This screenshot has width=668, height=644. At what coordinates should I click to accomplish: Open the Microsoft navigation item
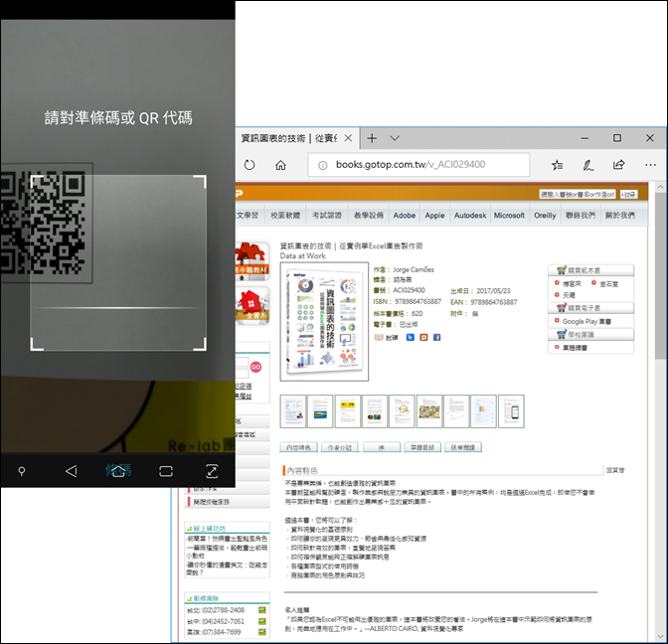pos(509,216)
